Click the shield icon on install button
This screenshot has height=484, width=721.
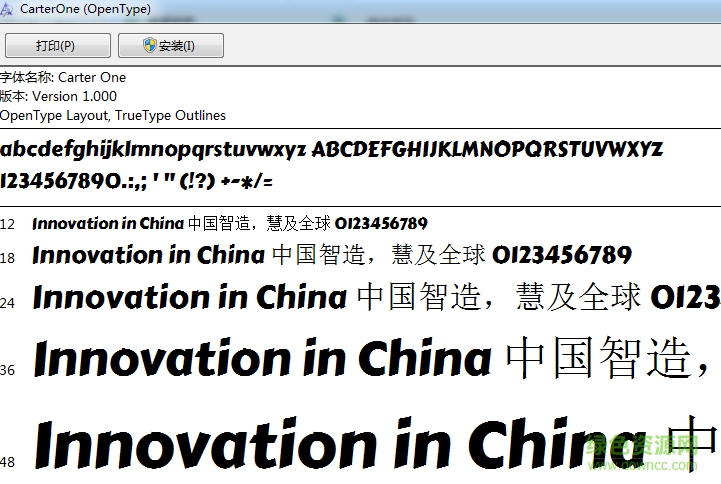click(149, 45)
